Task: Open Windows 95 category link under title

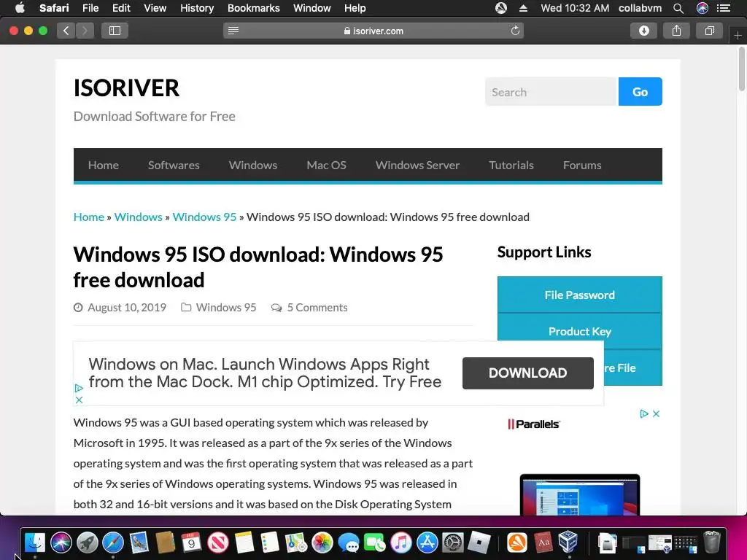Action: (x=226, y=308)
